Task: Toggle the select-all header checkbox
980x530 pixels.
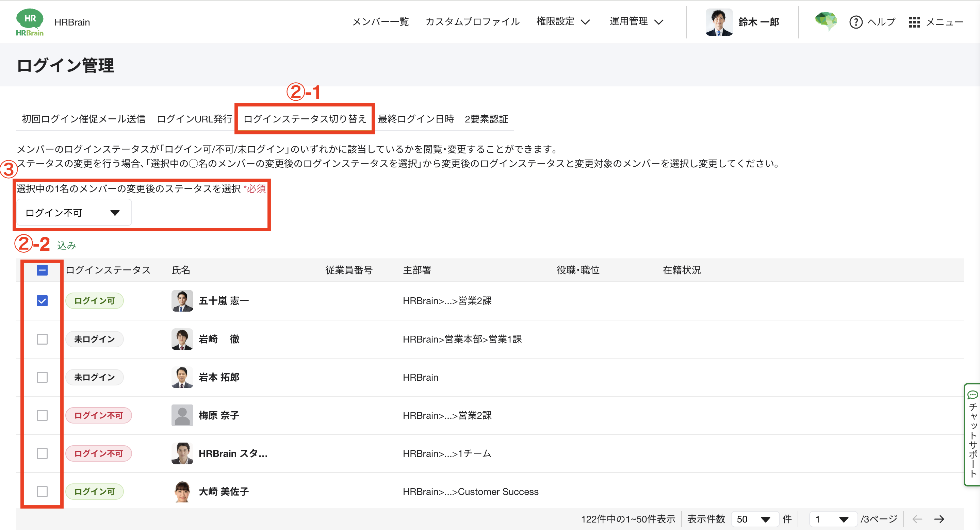Action: tap(42, 270)
